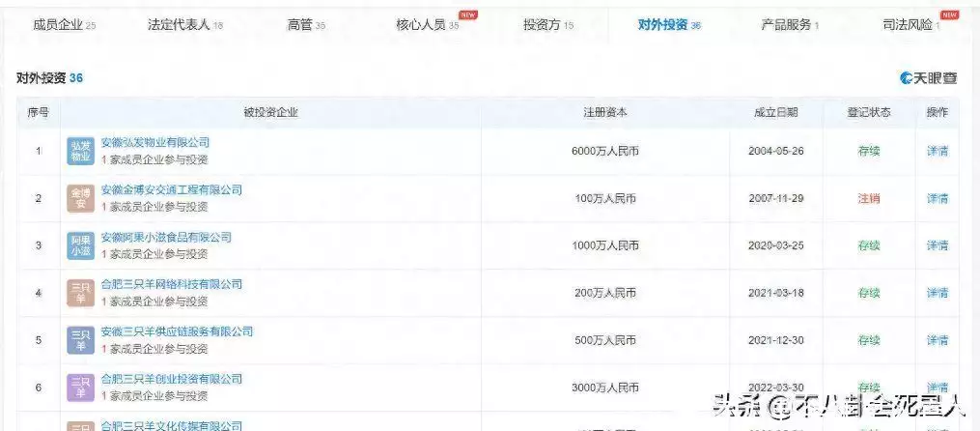View 详情 for 三只羊创业投资 row
The image size is (980, 431).
(937, 388)
